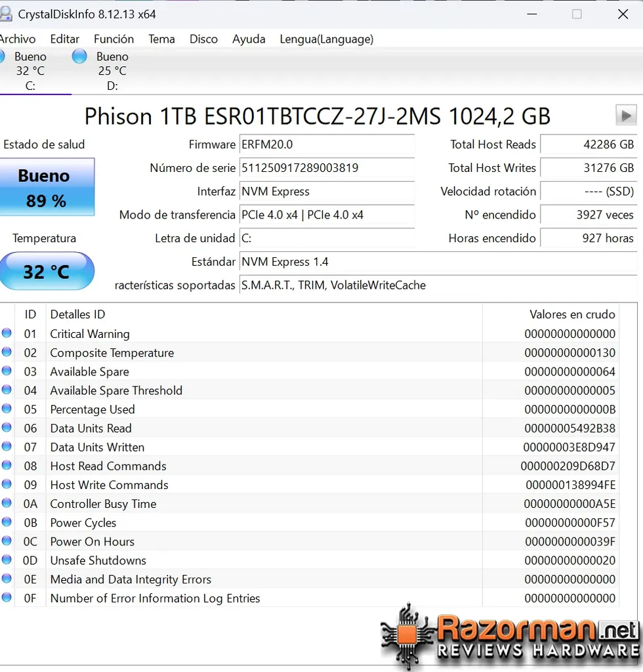Click the Composite Temperature status dot
This screenshot has width=643, height=672.
pyautogui.click(x=7, y=352)
